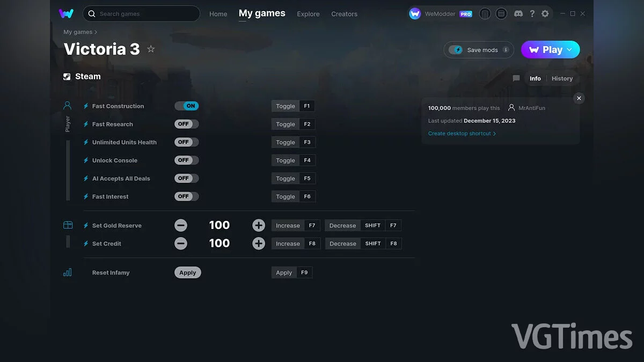
Task: Increase Set Gold Reserve with plus button
Action: pyautogui.click(x=259, y=226)
